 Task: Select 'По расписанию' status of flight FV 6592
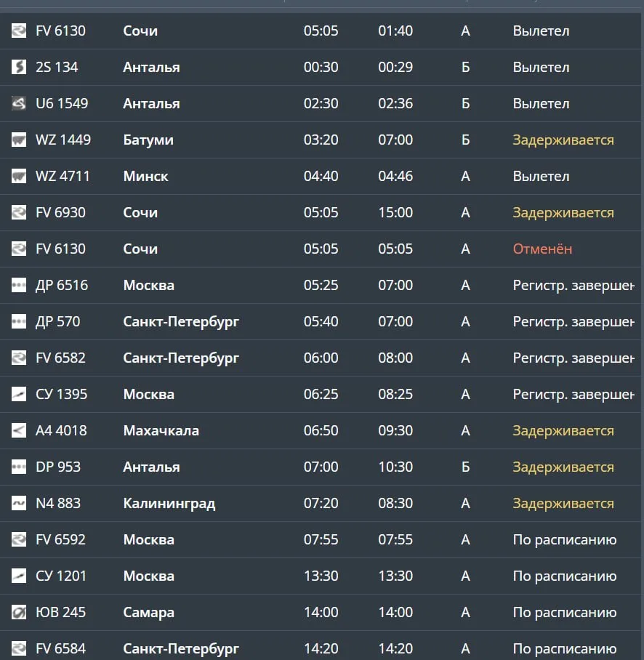pos(565,540)
